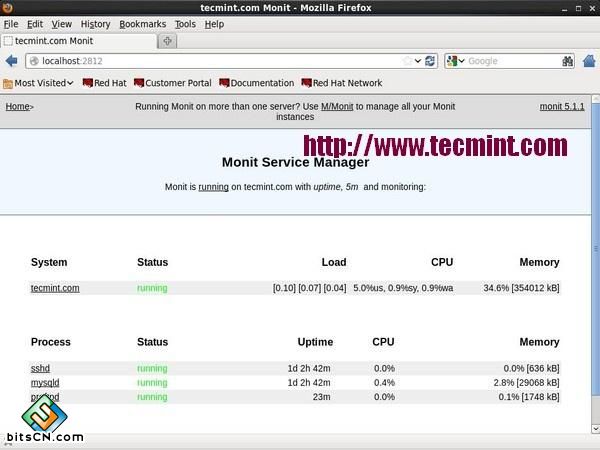
Task: Follow the M/Monit link
Action: point(337,106)
